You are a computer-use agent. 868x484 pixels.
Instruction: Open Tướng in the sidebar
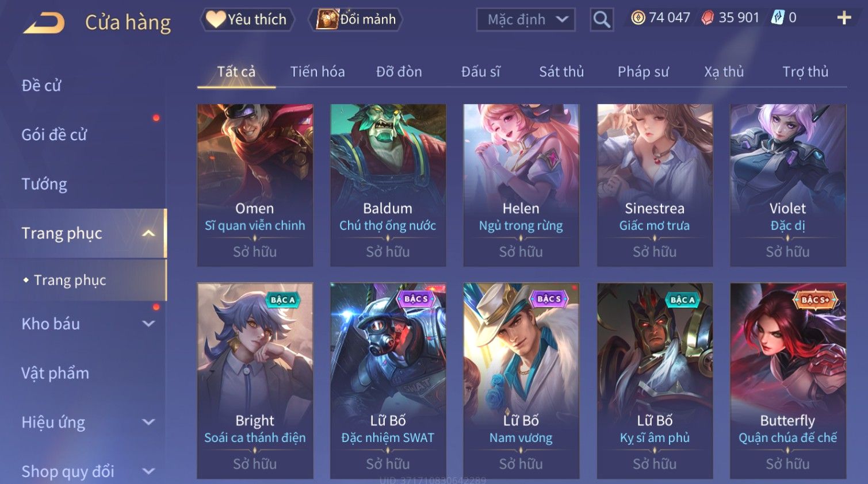coord(44,184)
